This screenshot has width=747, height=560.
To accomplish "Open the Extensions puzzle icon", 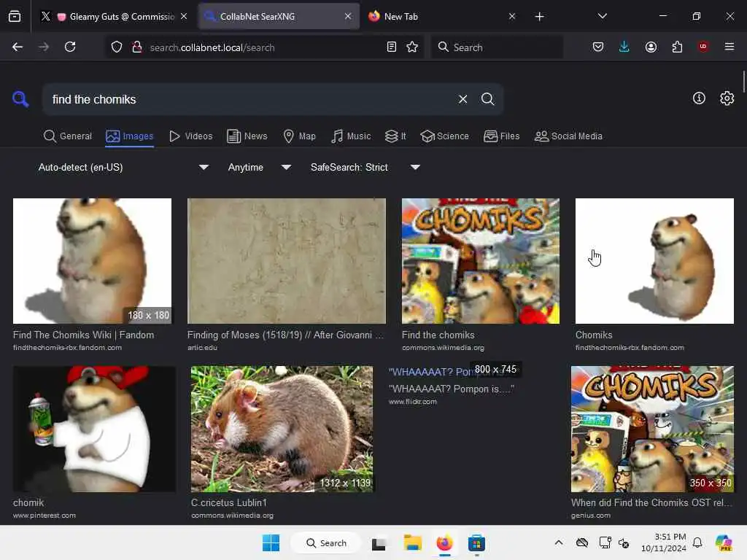I will (x=677, y=47).
